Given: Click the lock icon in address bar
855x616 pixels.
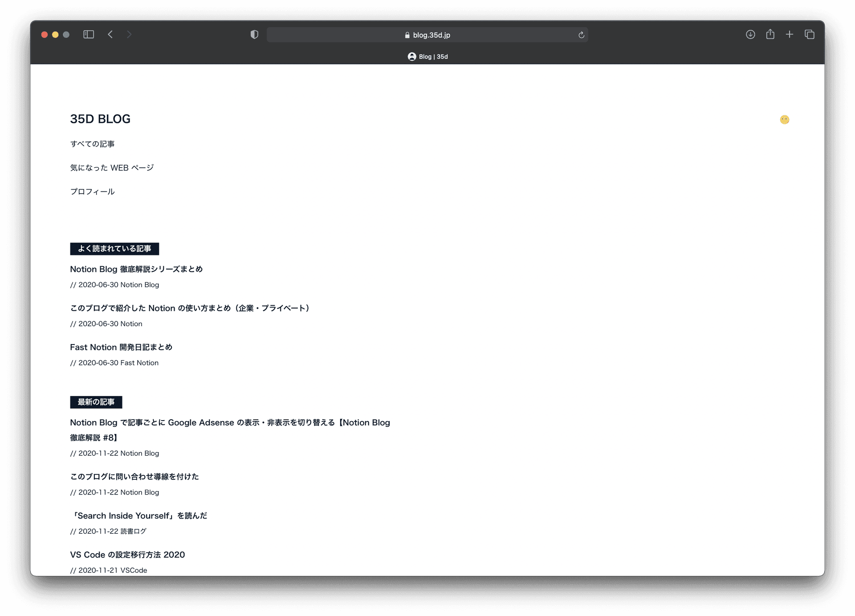Looking at the screenshot, I should click(x=407, y=35).
